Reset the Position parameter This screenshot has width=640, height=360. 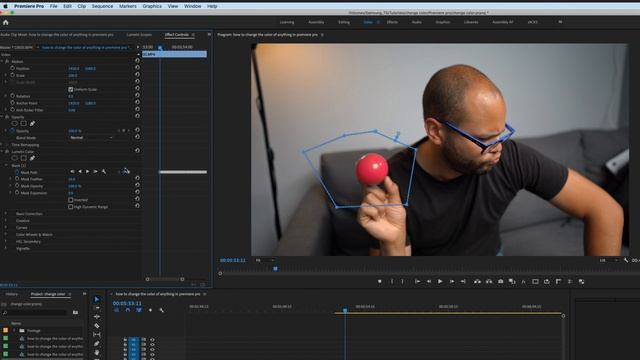(137, 68)
